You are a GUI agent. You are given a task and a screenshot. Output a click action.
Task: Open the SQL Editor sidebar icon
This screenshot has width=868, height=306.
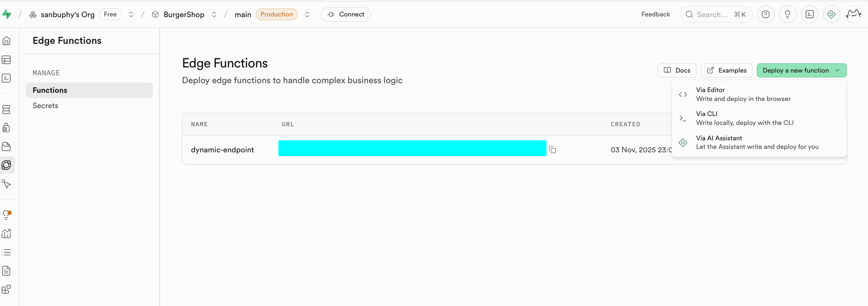click(x=6, y=78)
